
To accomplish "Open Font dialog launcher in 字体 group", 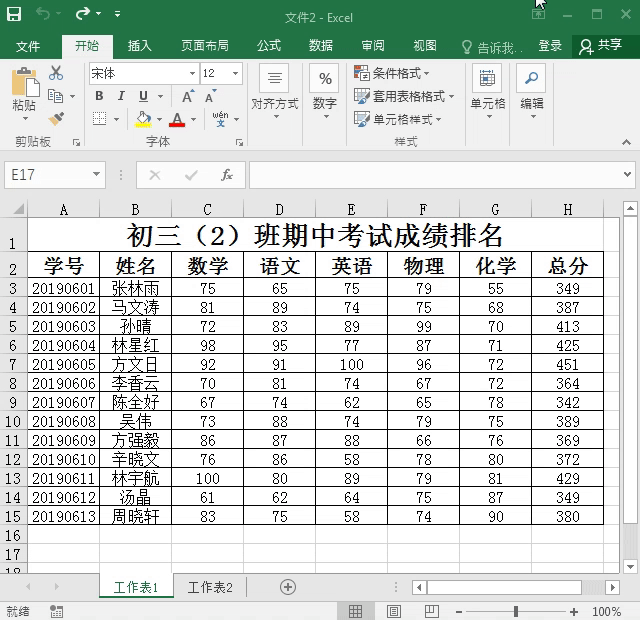I will [240, 142].
